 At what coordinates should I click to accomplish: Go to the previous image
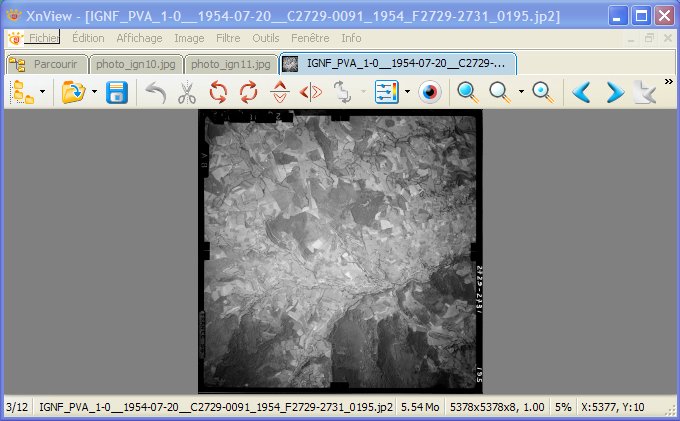581,93
